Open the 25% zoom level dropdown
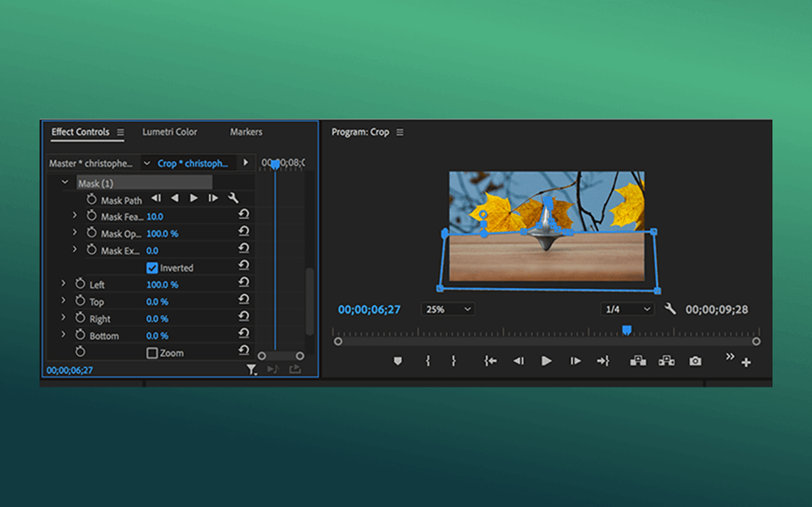Viewport: 812px width, 507px height. pos(447,309)
